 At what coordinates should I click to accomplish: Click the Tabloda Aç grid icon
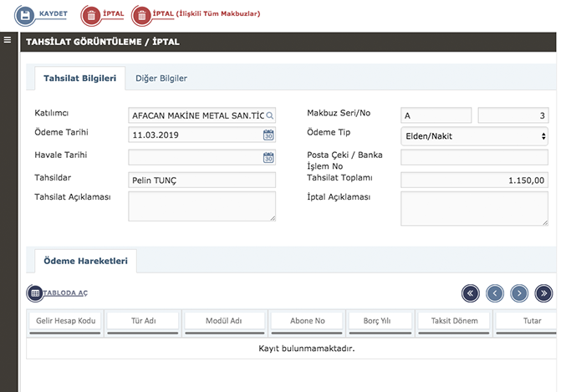35,293
